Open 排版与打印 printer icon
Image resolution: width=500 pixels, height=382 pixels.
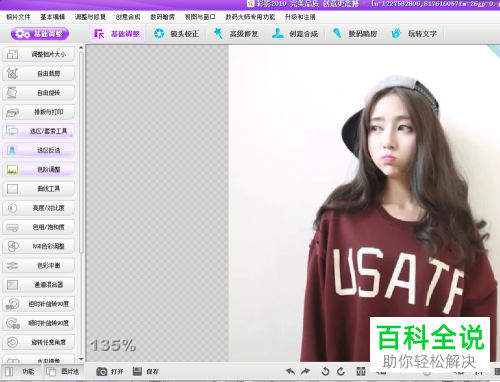click(x=12, y=112)
